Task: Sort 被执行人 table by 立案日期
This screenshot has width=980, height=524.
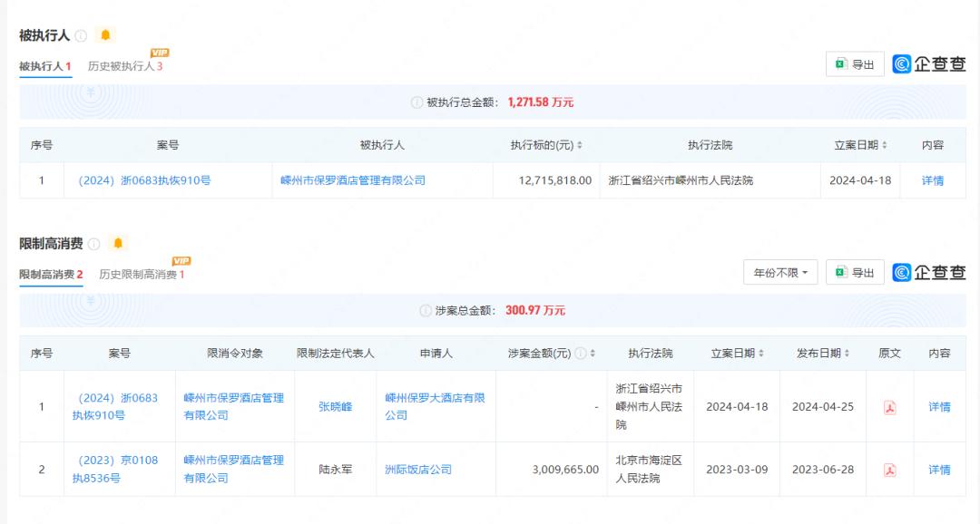Action: click(x=884, y=145)
